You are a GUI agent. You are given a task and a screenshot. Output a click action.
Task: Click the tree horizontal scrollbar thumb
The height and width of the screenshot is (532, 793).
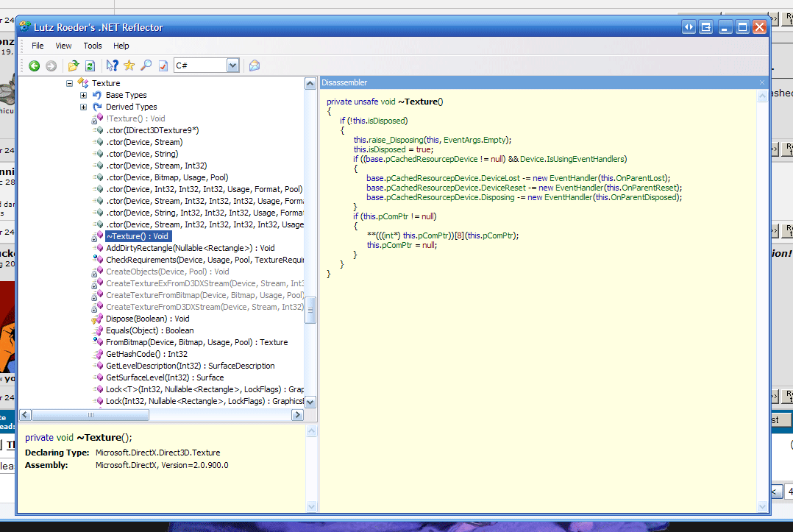coord(90,415)
